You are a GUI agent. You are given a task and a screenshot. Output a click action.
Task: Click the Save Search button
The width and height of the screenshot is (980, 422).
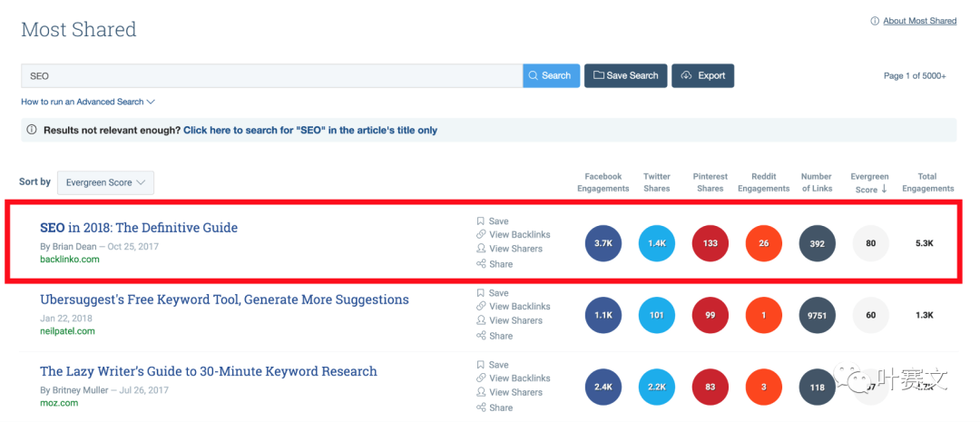tap(625, 75)
